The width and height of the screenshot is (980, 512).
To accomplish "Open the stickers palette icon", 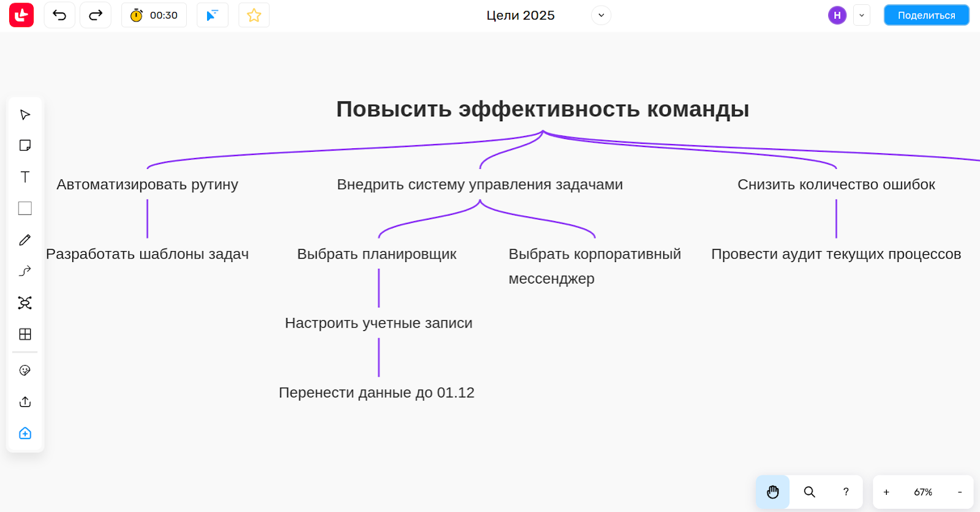I will pos(25,371).
